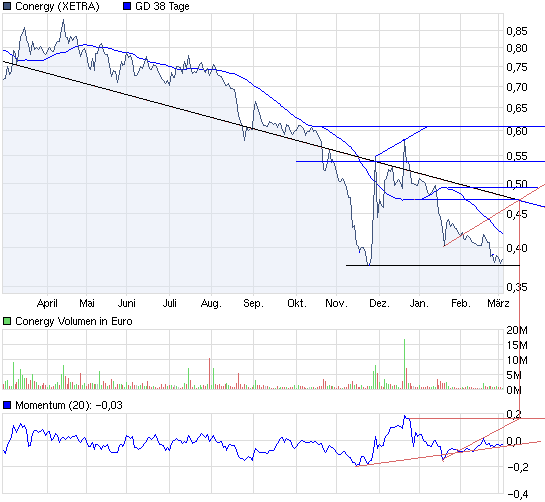Click the 'Aug.' month axis label

tap(211, 303)
